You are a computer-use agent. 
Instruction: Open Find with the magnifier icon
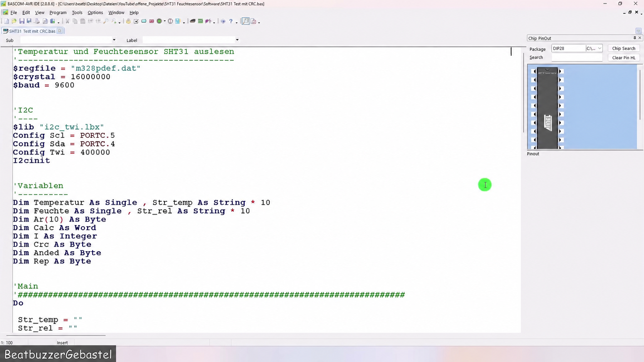coord(106,21)
